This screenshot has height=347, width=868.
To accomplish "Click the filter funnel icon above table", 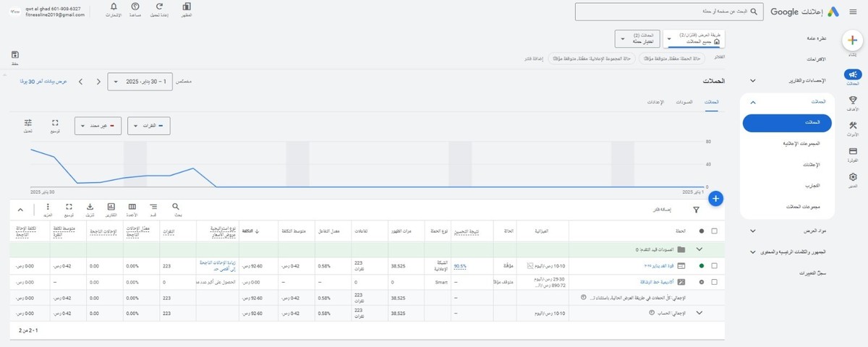I will pos(696,210).
